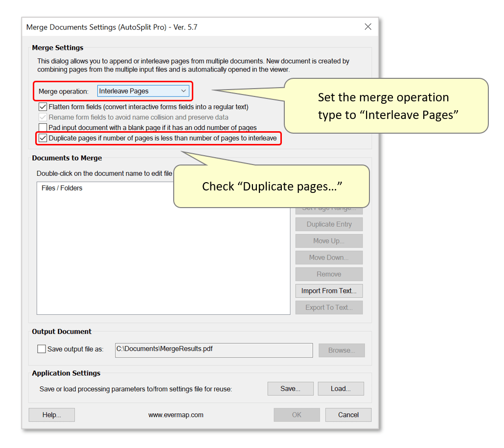Click inside the output file path field
The image size is (504, 448).
point(214,350)
